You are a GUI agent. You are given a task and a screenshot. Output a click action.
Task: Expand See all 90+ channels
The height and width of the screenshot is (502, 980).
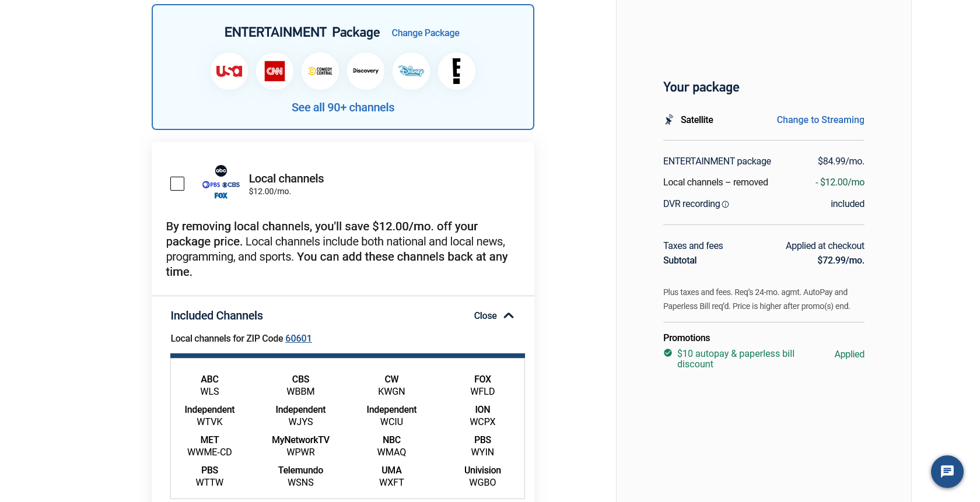pyautogui.click(x=343, y=107)
